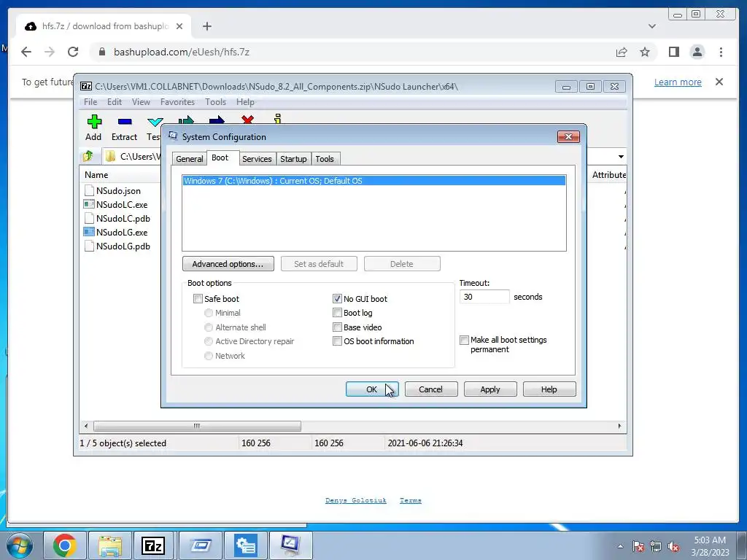Click the Chrome address bar URL
Screen dimensions: 747x560
(182, 52)
